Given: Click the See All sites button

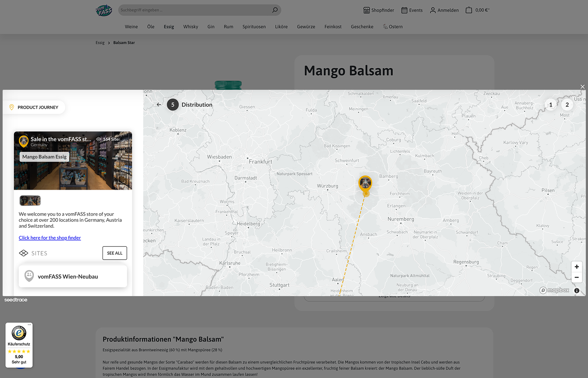Looking at the screenshot, I should [115, 253].
